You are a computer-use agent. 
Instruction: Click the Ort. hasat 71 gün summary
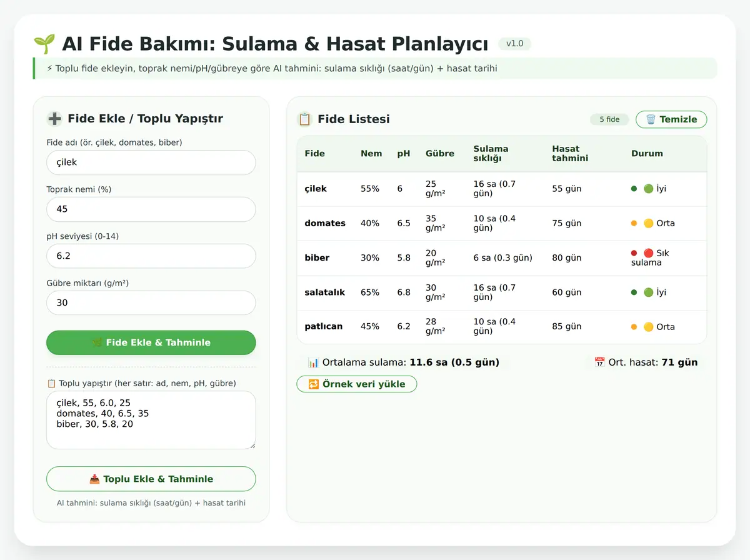tap(646, 362)
